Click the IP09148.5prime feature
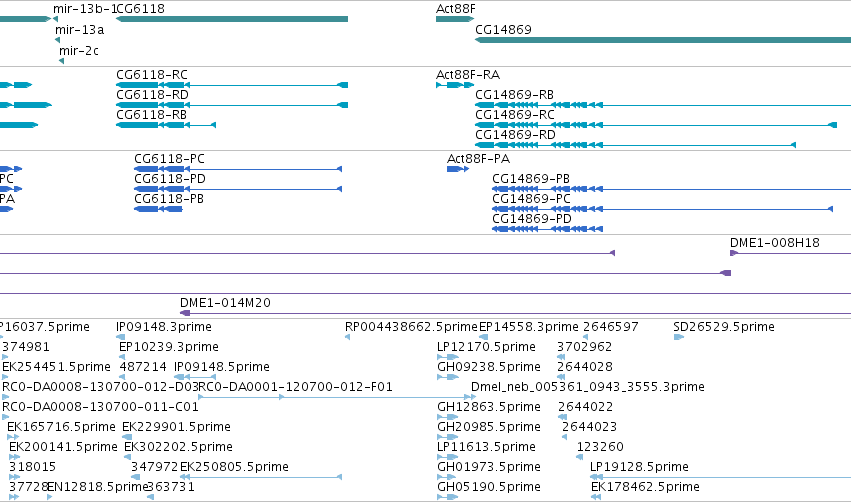Screen dimensions: 851x502 tap(195, 377)
